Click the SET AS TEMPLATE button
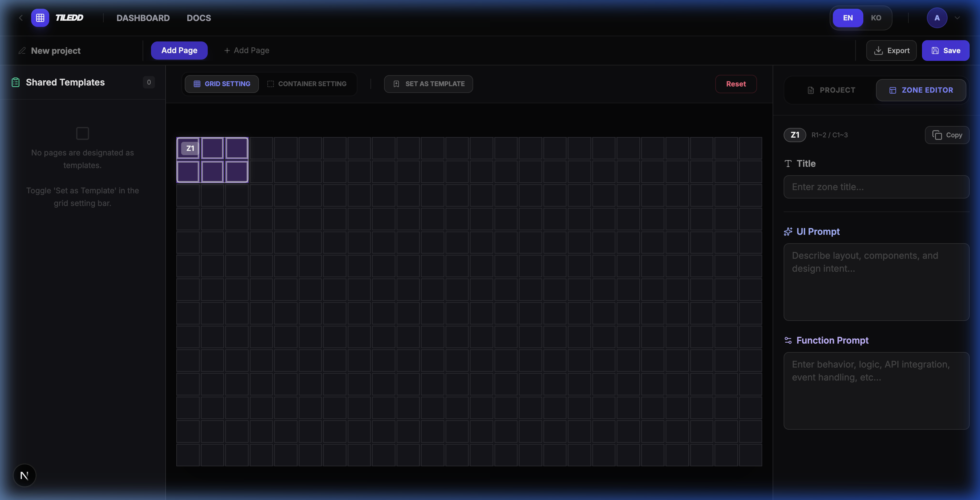Image resolution: width=980 pixels, height=500 pixels. click(428, 84)
